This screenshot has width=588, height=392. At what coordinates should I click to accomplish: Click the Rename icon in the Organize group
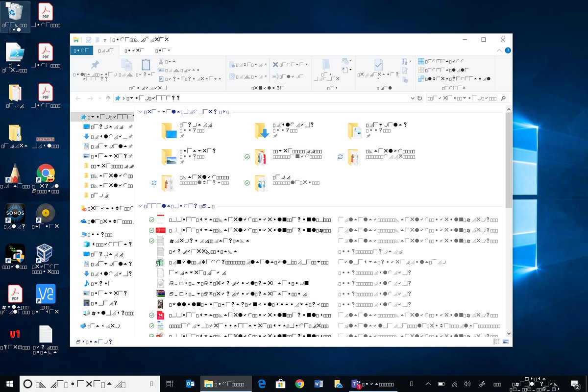[275, 77]
